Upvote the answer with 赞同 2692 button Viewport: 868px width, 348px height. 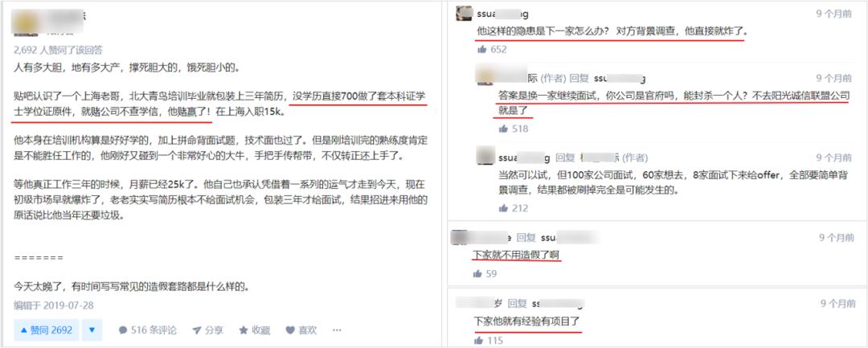[47, 330]
